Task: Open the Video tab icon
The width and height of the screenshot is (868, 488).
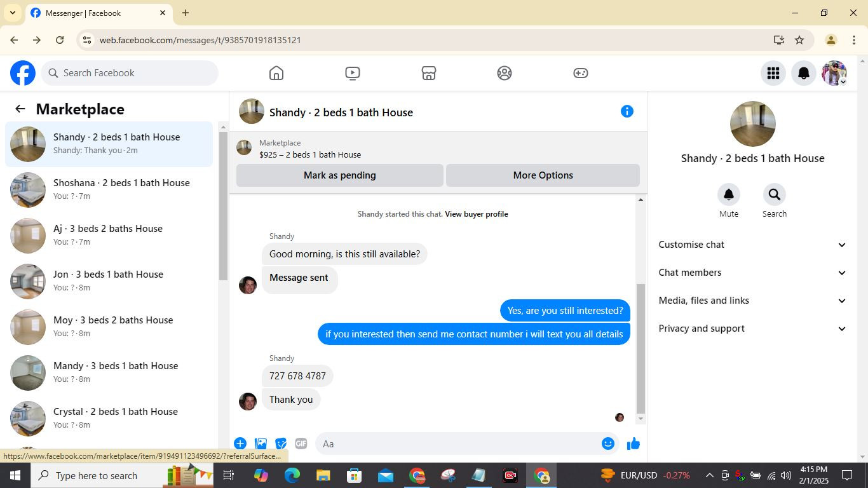Action: pos(353,73)
